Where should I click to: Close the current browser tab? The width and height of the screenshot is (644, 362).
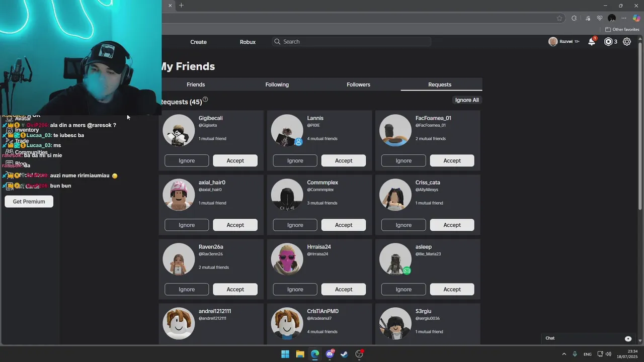(x=170, y=6)
